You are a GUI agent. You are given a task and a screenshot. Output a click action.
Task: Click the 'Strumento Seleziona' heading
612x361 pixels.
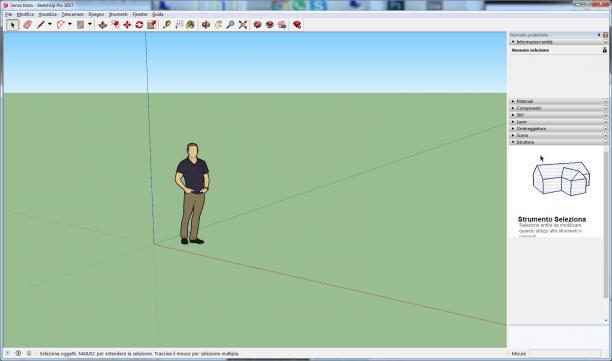[552, 219]
